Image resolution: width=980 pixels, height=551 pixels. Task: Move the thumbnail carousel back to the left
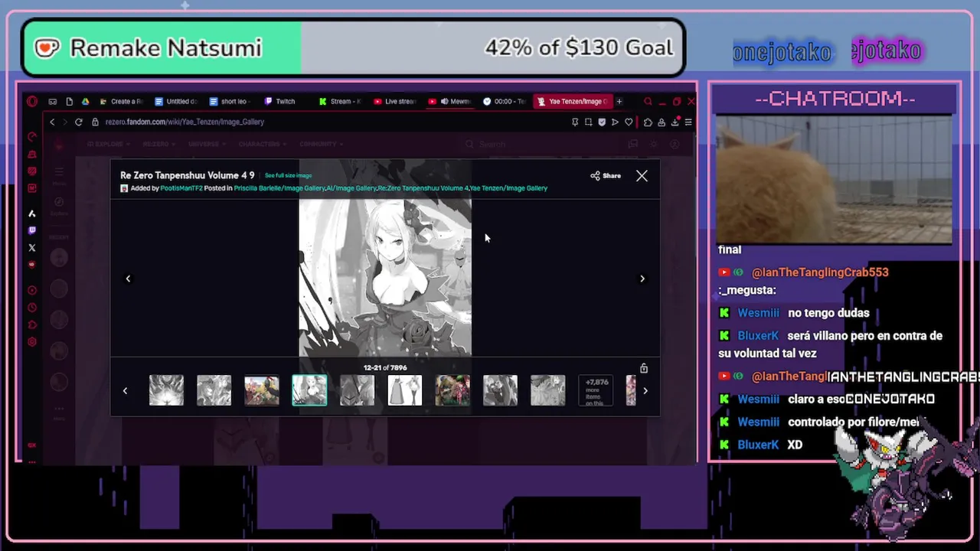pos(125,391)
